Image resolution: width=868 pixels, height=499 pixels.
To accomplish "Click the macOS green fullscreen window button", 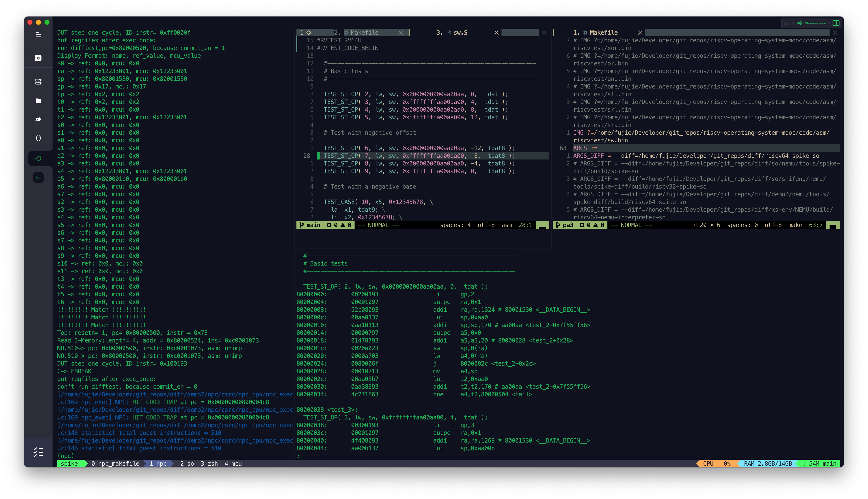I will point(47,22).
